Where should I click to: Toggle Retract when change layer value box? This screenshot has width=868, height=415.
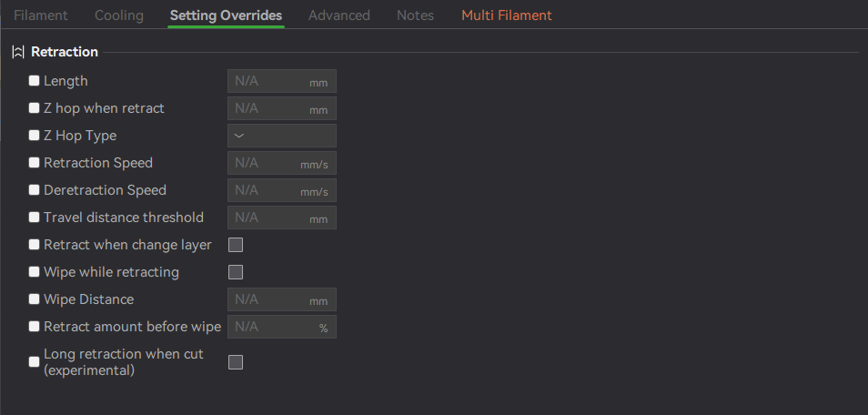236,245
